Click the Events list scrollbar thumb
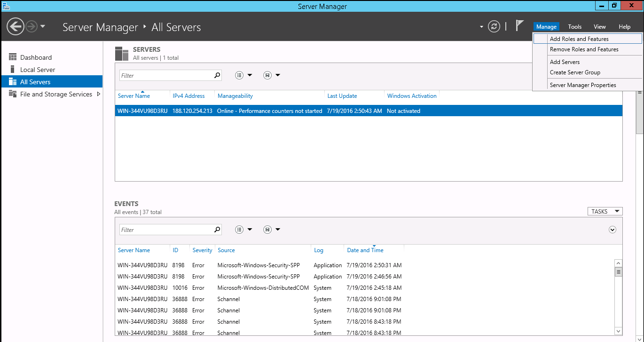644x342 pixels. [619, 272]
